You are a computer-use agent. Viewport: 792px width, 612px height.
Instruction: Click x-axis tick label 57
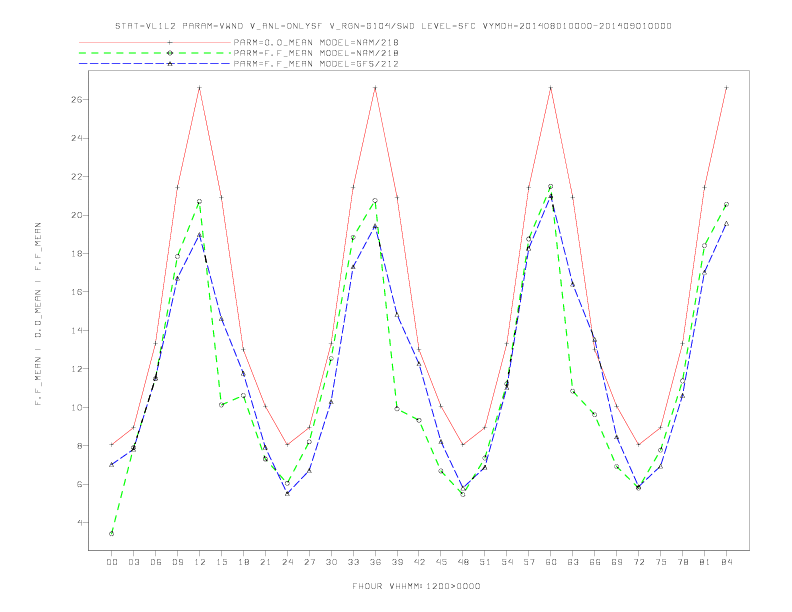coord(529,562)
